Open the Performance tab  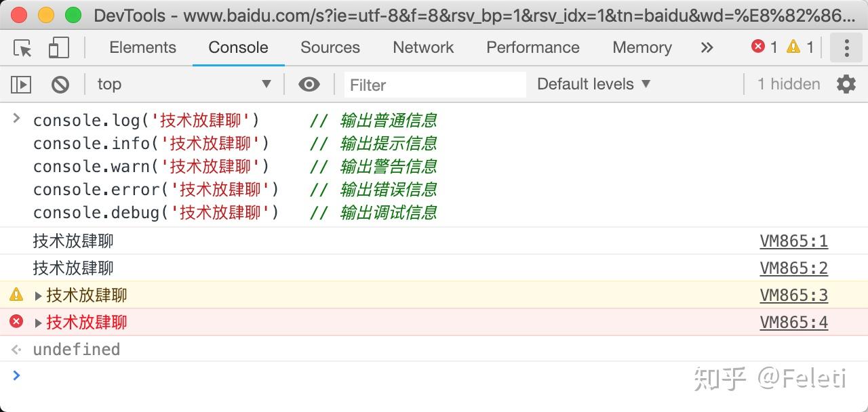tap(532, 47)
